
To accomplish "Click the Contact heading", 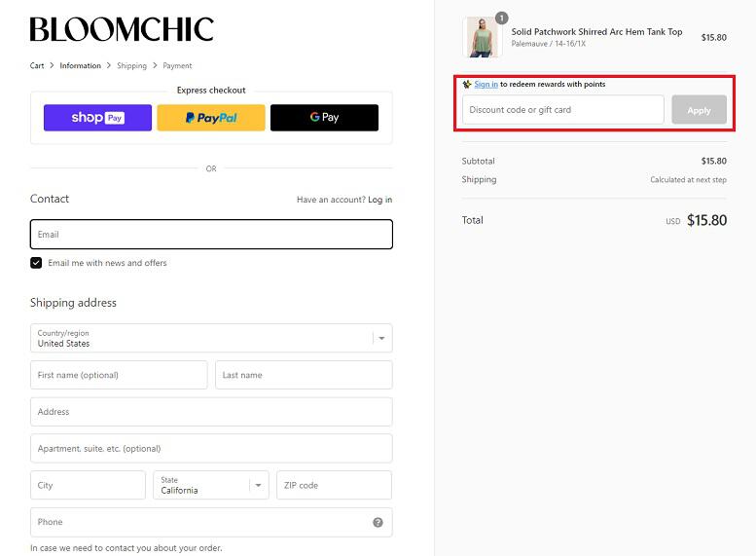I will (50, 199).
